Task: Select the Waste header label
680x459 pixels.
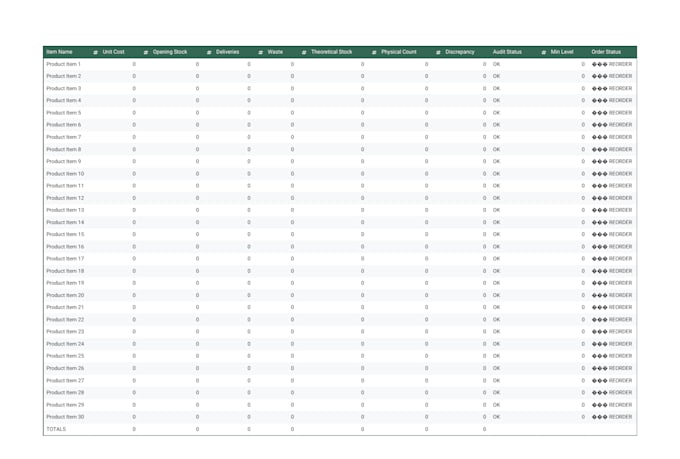Action: click(275, 52)
